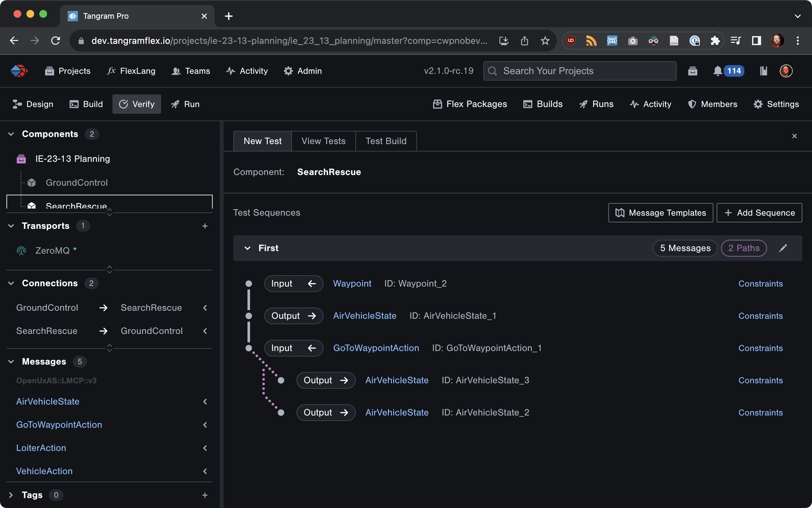Click the ZeroMQ transport icon
This screenshot has width=812, height=508.
click(x=21, y=251)
